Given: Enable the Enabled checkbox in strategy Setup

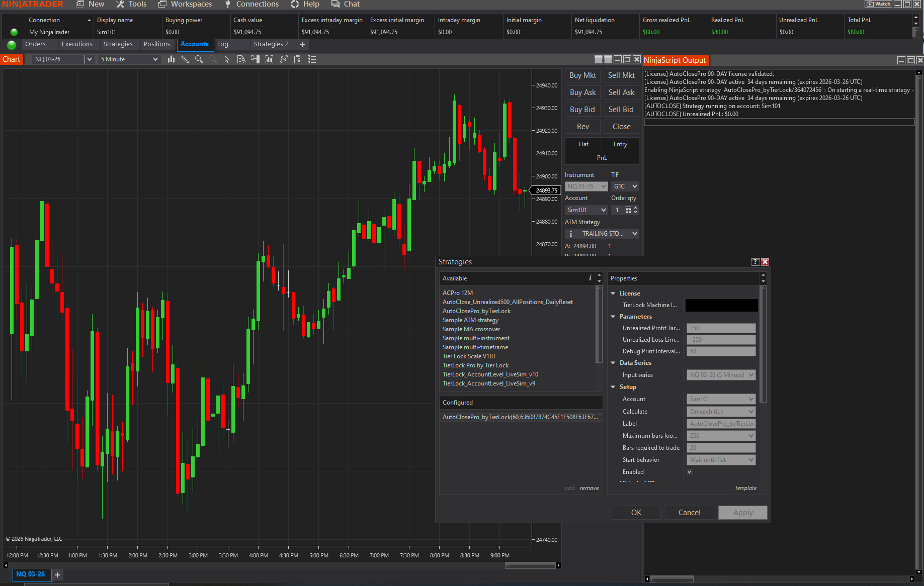Looking at the screenshot, I should [x=690, y=471].
